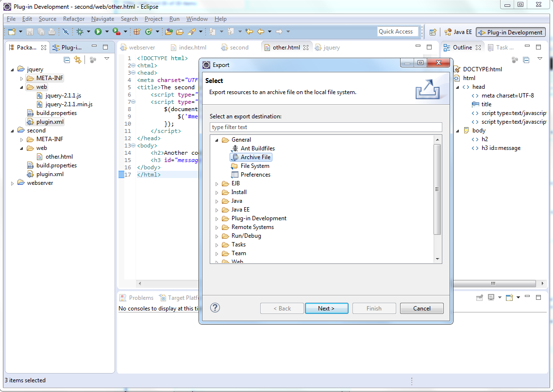Screen dimensions: 553x392
Task: Open Package Explorer view menu triangle
Action: tap(107, 59)
